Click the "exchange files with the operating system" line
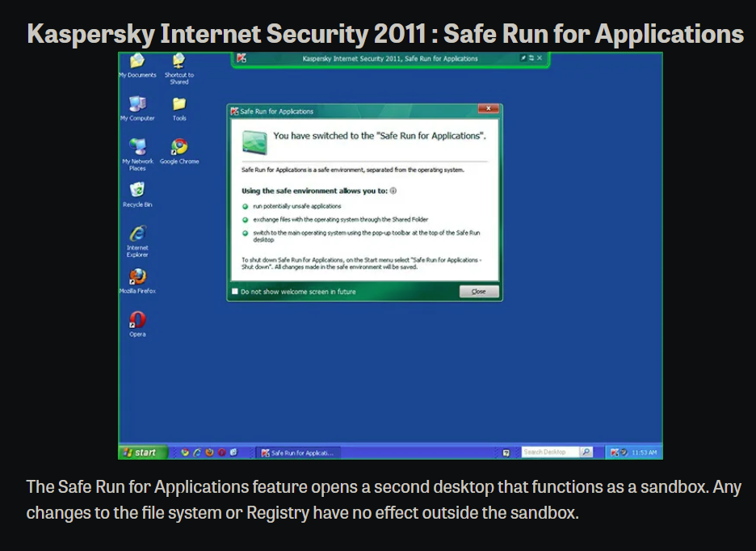This screenshot has height=551, width=756. coord(340,220)
